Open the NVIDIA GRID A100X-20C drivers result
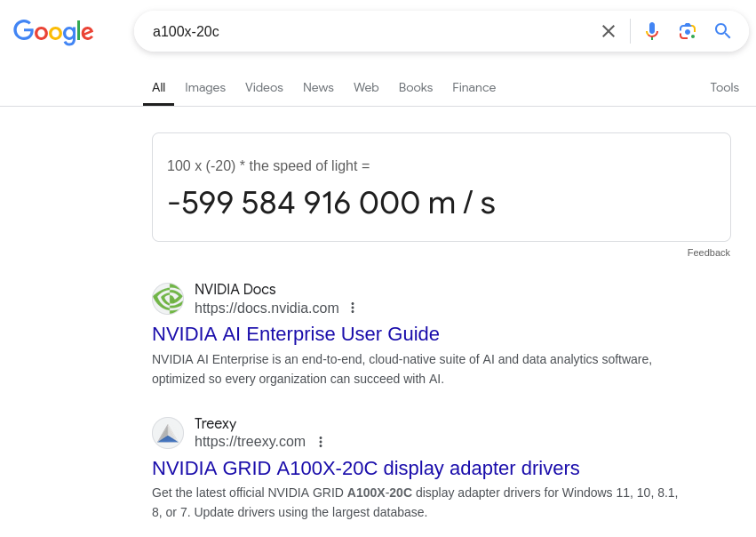 click(x=366, y=468)
